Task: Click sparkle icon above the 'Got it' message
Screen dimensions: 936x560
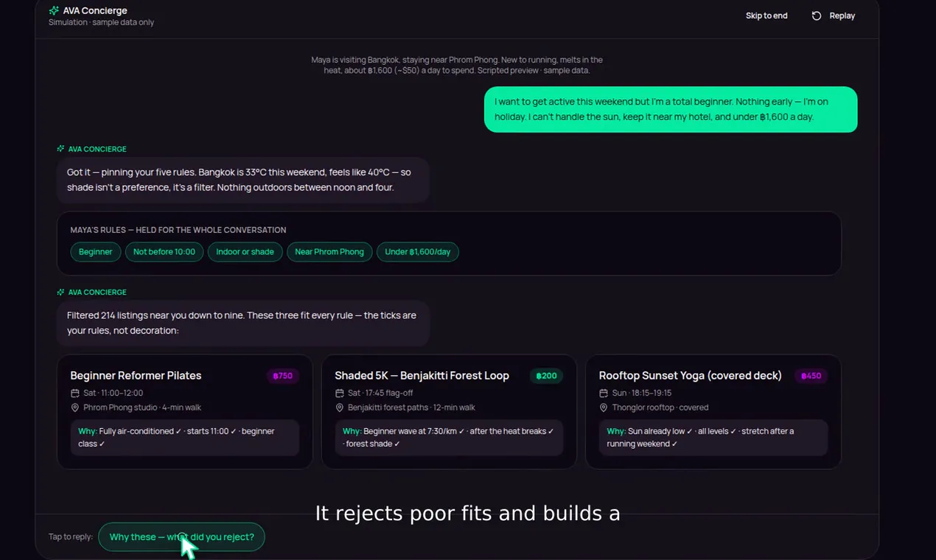Action: coord(61,149)
